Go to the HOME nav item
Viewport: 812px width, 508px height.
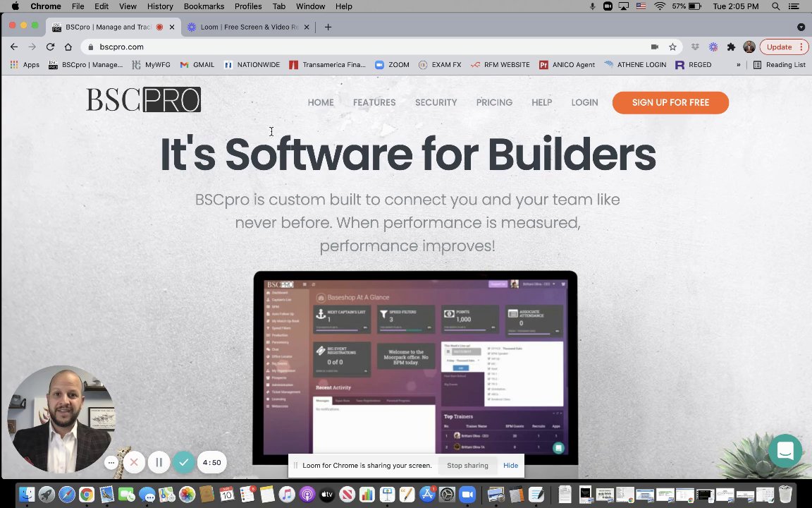pyautogui.click(x=321, y=102)
